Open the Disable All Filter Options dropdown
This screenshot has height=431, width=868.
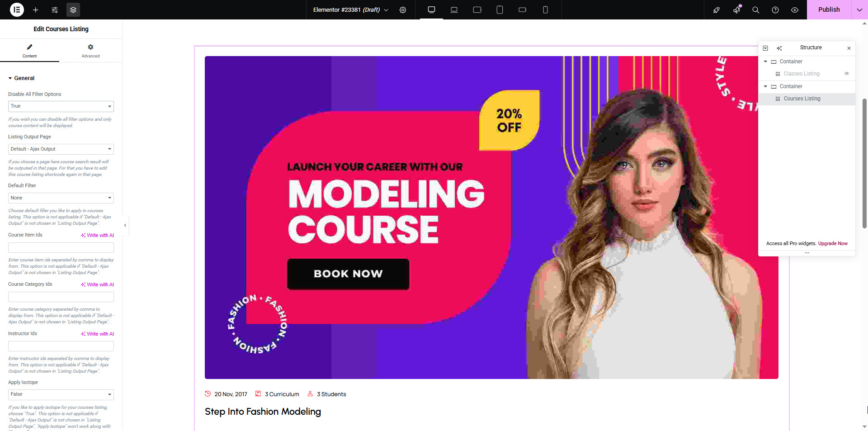(x=61, y=106)
